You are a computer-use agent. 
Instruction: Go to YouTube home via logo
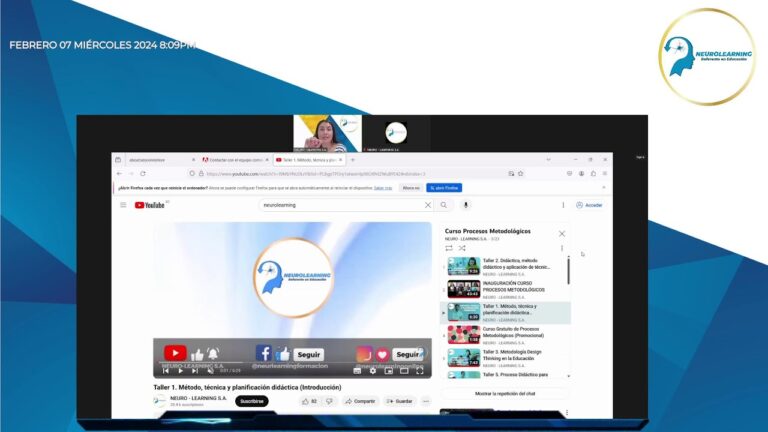[x=149, y=205]
